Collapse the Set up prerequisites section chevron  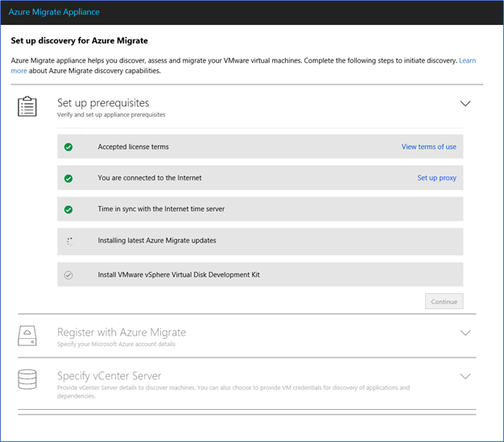[465, 104]
